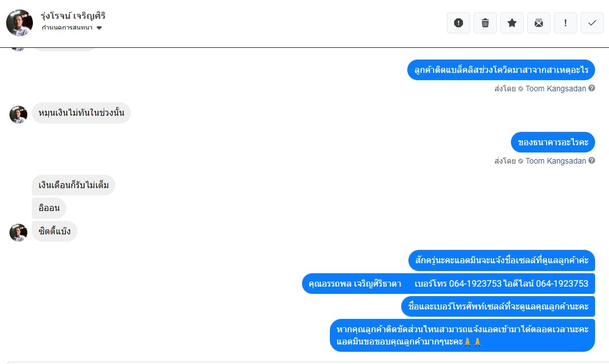This screenshot has height=364, width=609.
Task: Click first sender name Toom Kangsadan
Action: point(556,88)
